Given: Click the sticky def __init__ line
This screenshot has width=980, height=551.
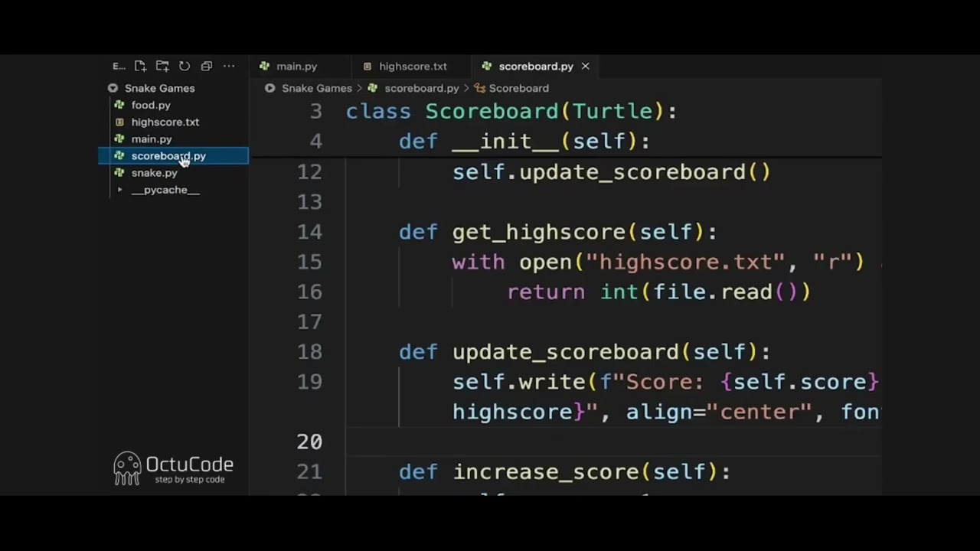Looking at the screenshot, I should pos(524,141).
